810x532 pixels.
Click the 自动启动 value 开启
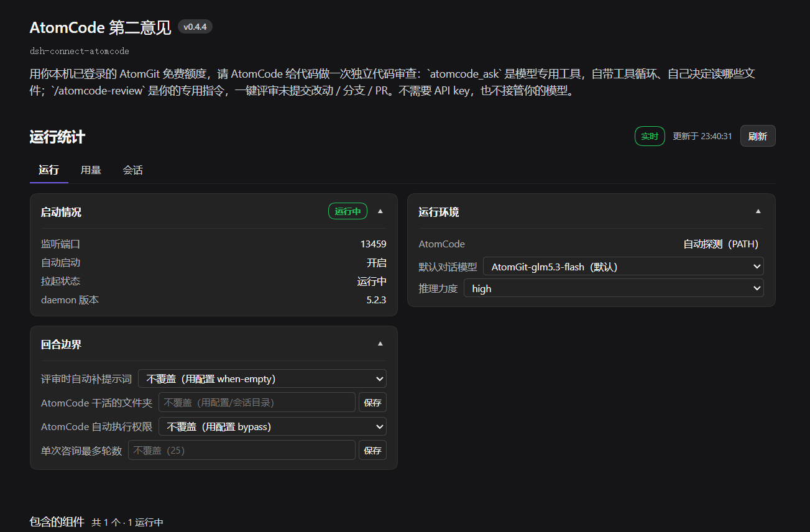coord(376,263)
